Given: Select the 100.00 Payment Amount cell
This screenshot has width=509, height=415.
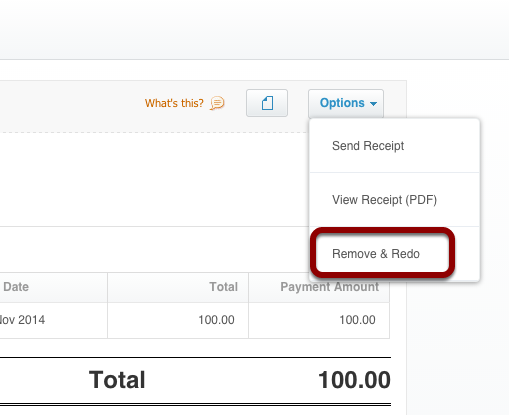Looking at the screenshot, I should pos(319,320).
